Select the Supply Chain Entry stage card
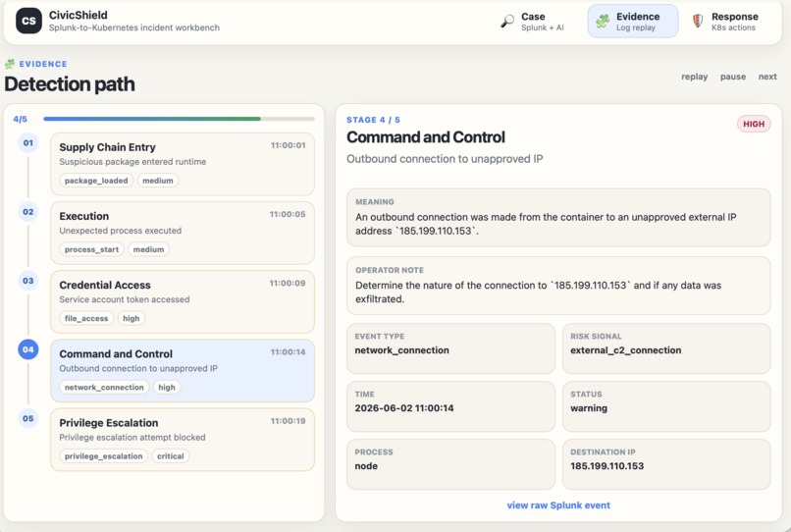This screenshot has width=791, height=532. pyautogui.click(x=183, y=164)
